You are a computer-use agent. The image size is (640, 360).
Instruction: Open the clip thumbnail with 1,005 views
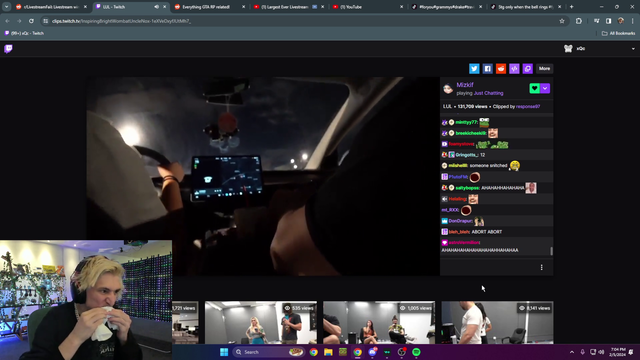coord(379,322)
